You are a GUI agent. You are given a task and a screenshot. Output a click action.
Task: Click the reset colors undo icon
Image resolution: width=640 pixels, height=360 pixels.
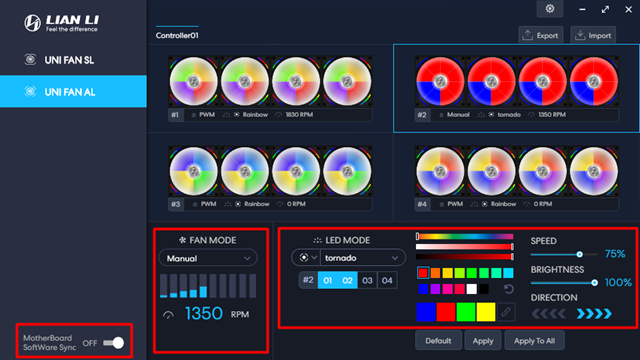coord(509,289)
